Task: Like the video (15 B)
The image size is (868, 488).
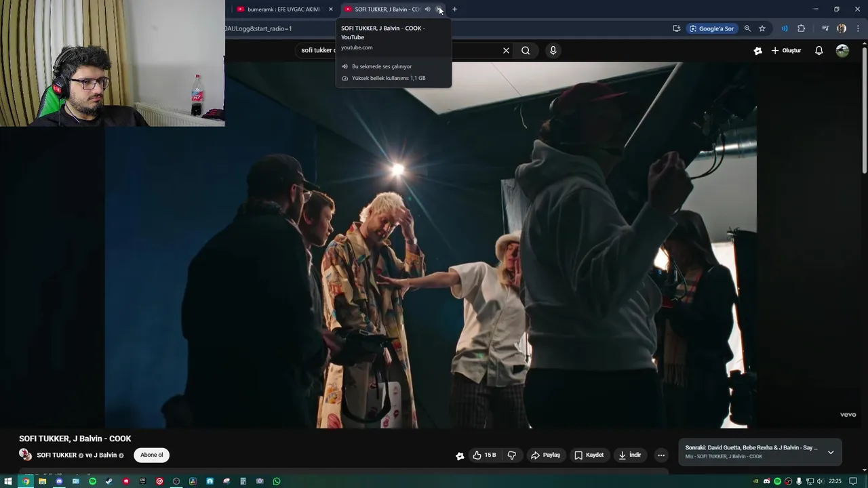Action: (x=484, y=455)
